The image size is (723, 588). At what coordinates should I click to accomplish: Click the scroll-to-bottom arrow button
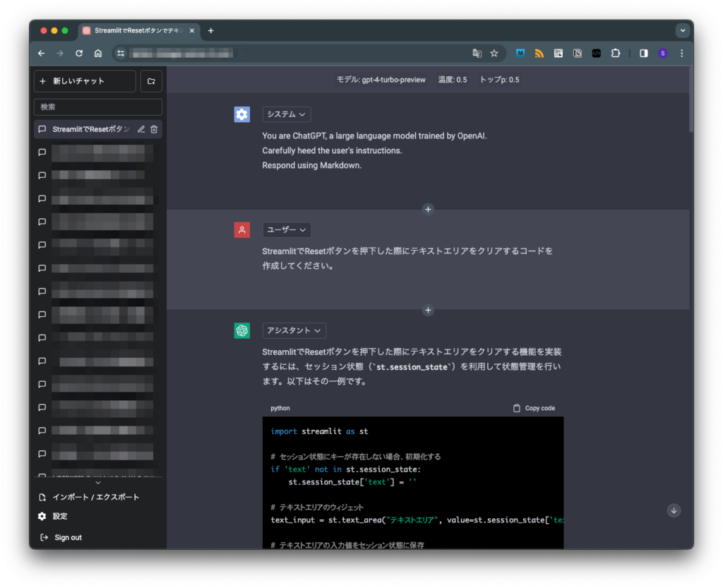pos(674,510)
